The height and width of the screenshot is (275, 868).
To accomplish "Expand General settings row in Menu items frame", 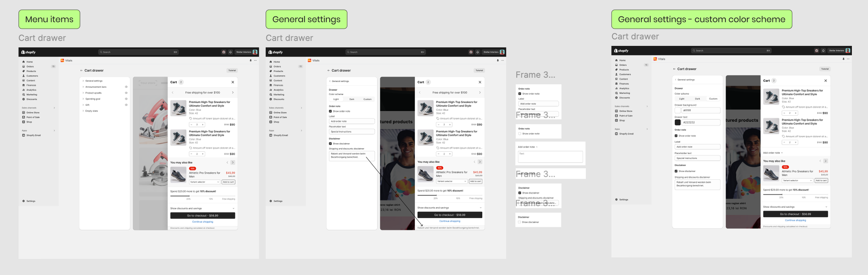I will coord(105,81).
